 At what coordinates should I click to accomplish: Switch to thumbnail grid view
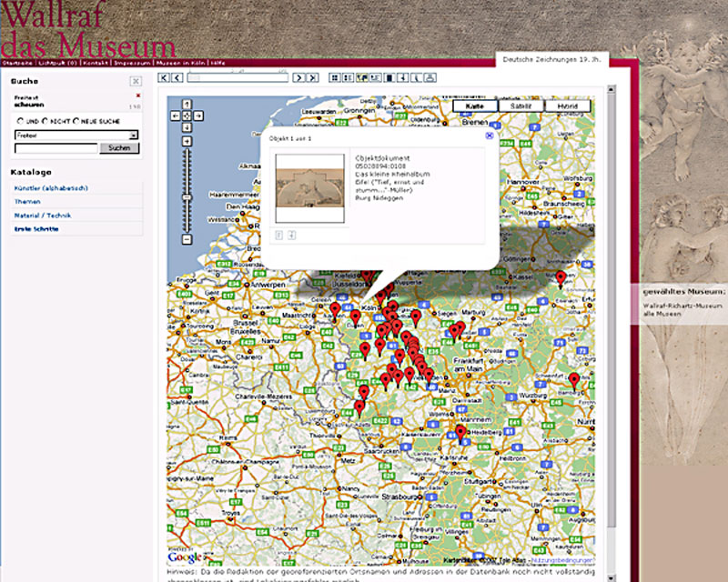pos(334,77)
